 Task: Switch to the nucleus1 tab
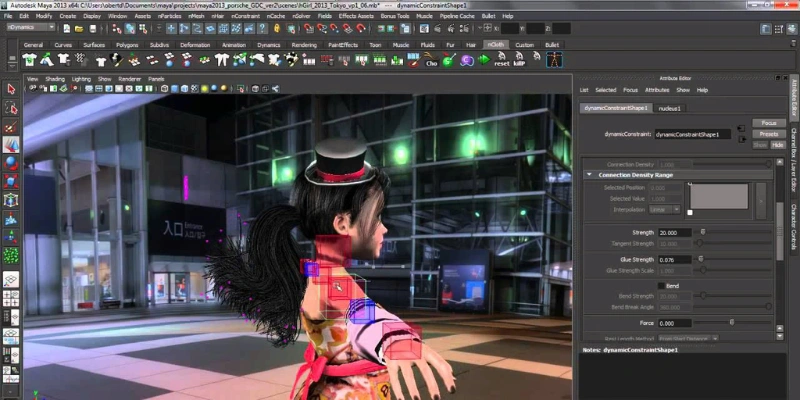coord(669,108)
